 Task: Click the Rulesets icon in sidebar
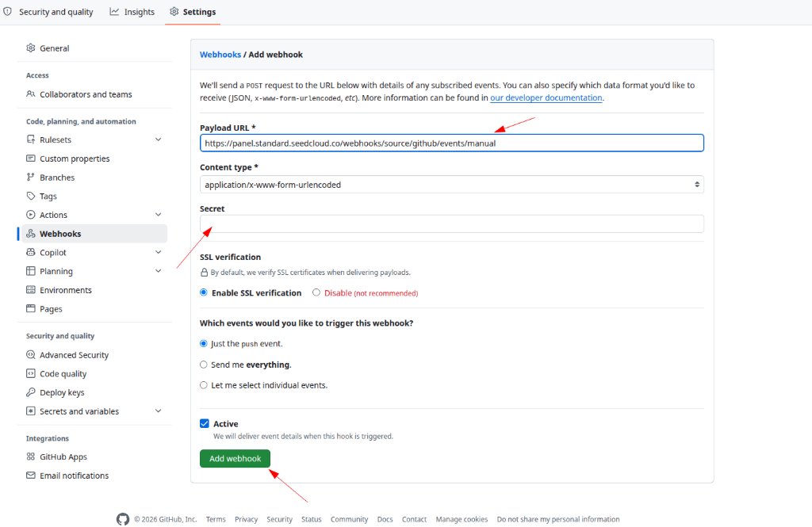(31, 139)
